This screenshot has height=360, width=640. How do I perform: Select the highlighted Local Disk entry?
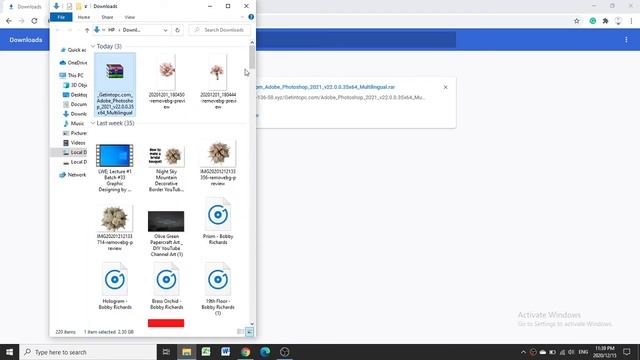click(x=75, y=152)
